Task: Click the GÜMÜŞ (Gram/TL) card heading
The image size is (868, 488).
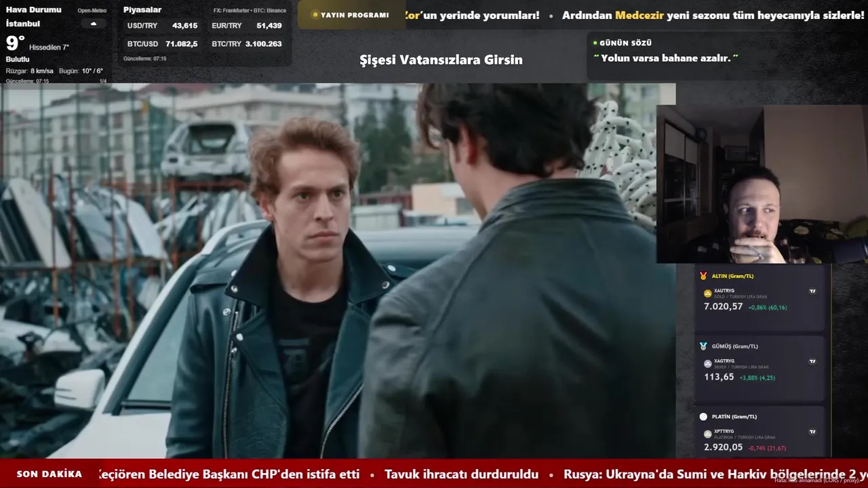Action: [734, 346]
